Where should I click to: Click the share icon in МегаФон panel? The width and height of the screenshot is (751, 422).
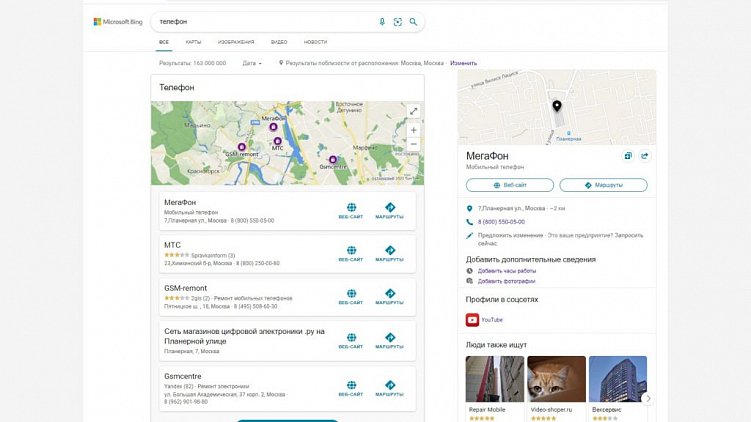(x=645, y=156)
